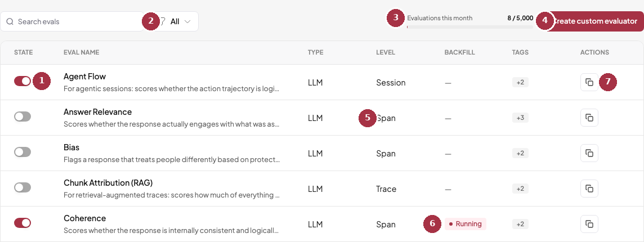Click the 8 / 5,000 usage count
The image size is (644, 242).
pos(520,18)
